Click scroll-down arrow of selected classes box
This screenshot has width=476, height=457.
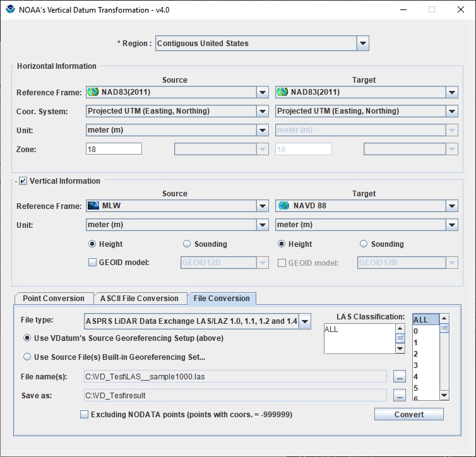tap(400, 348)
